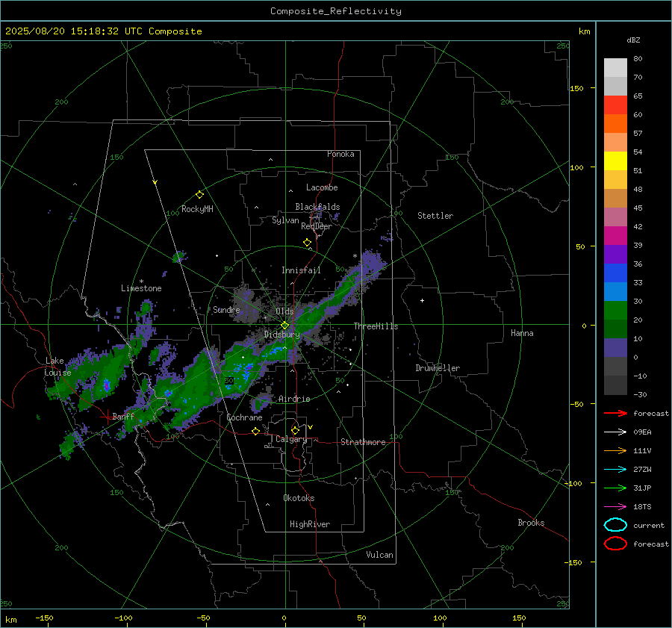Click the yellow diamond marker below RedDeer

click(x=307, y=243)
